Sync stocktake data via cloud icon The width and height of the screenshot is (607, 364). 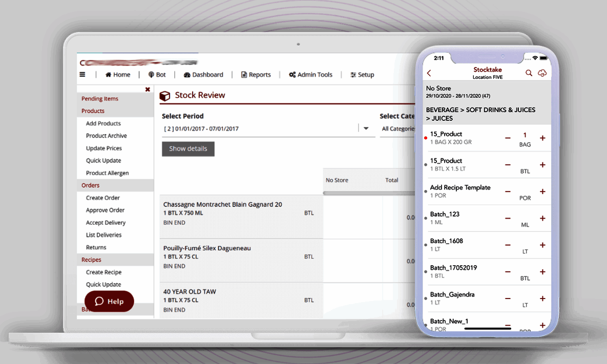[x=542, y=73]
